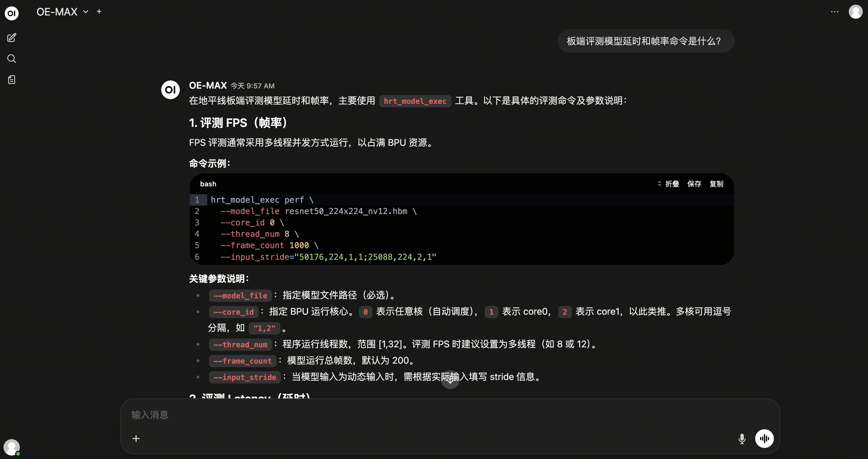This screenshot has height=459, width=868.
Task: Click the top-right user avatar
Action: (x=855, y=12)
